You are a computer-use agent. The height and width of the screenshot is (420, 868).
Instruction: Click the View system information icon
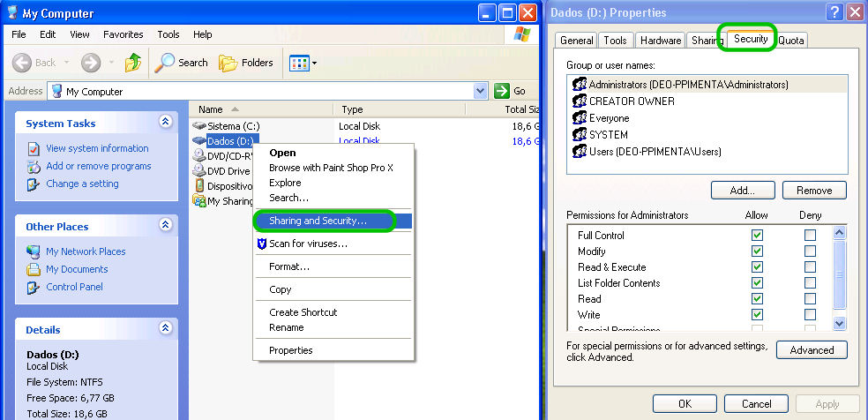click(34, 149)
